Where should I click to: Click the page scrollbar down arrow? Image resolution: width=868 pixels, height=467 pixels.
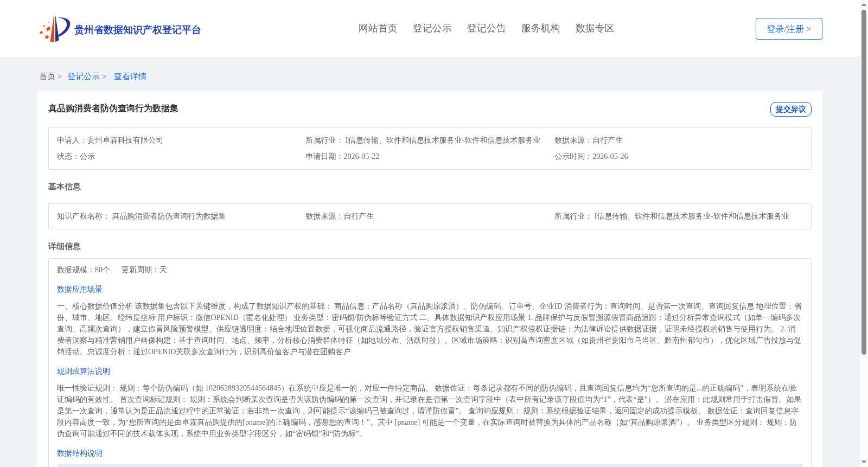pos(864,463)
